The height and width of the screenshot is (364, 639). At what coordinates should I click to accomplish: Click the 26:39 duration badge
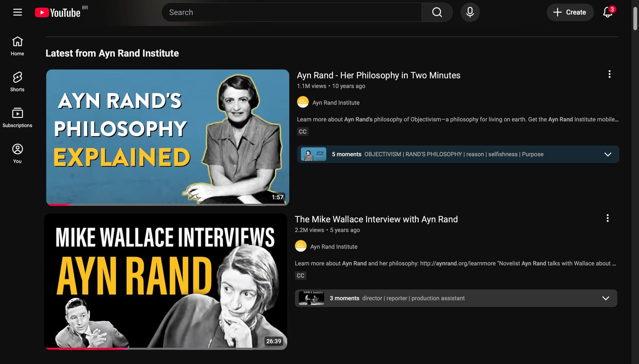pyautogui.click(x=274, y=341)
